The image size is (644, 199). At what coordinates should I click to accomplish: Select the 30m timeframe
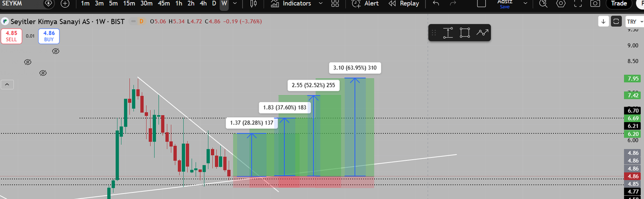tap(147, 3)
